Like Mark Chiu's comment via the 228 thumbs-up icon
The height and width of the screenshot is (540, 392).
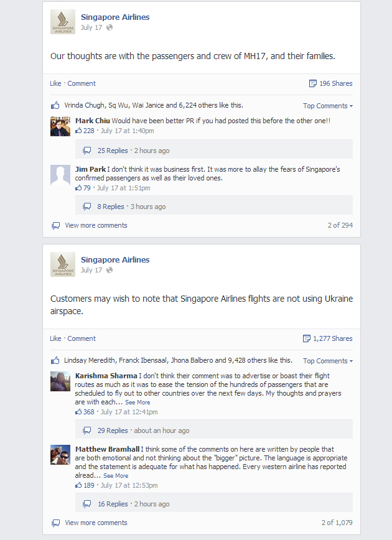tap(78, 131)
